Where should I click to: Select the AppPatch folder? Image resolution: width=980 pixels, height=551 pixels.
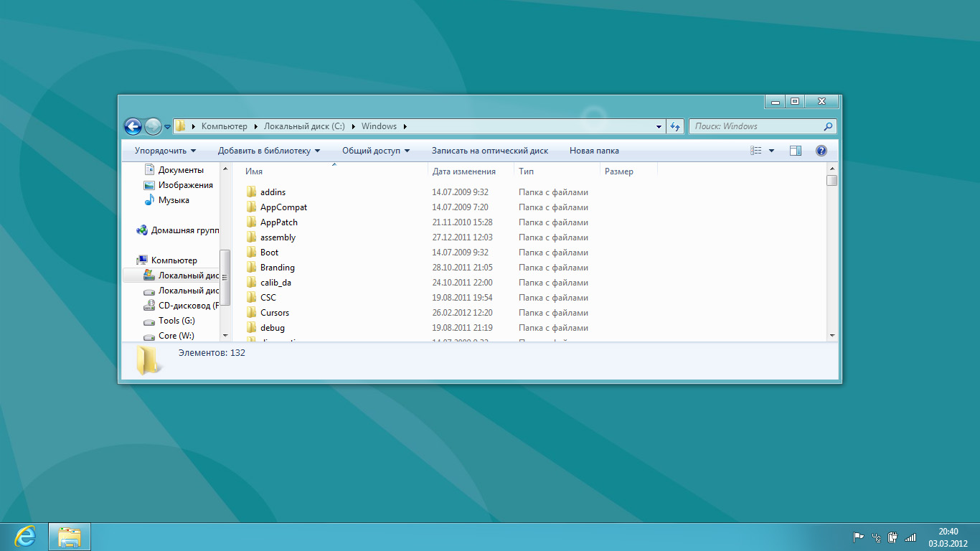point(278,222)
